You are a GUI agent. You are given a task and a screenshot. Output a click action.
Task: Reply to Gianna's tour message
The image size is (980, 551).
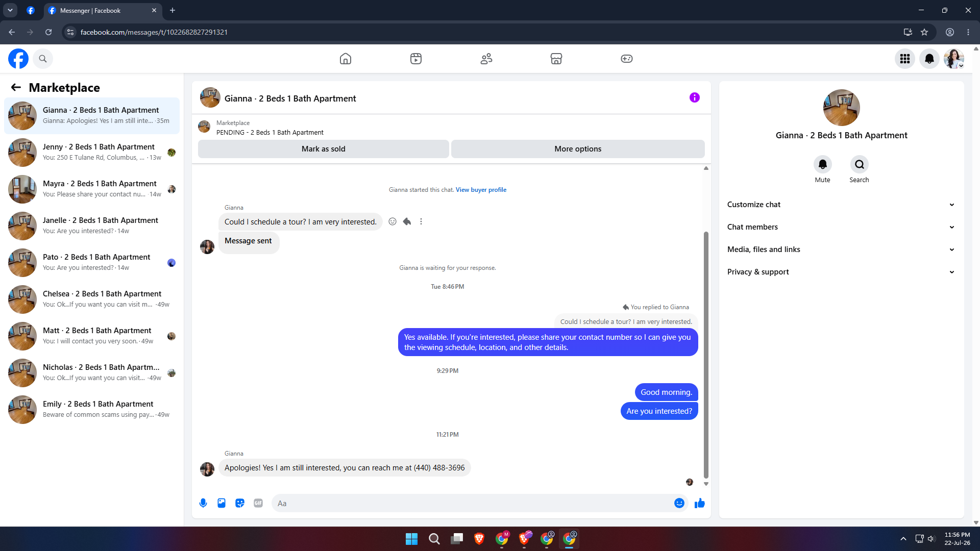pos(407,221)
